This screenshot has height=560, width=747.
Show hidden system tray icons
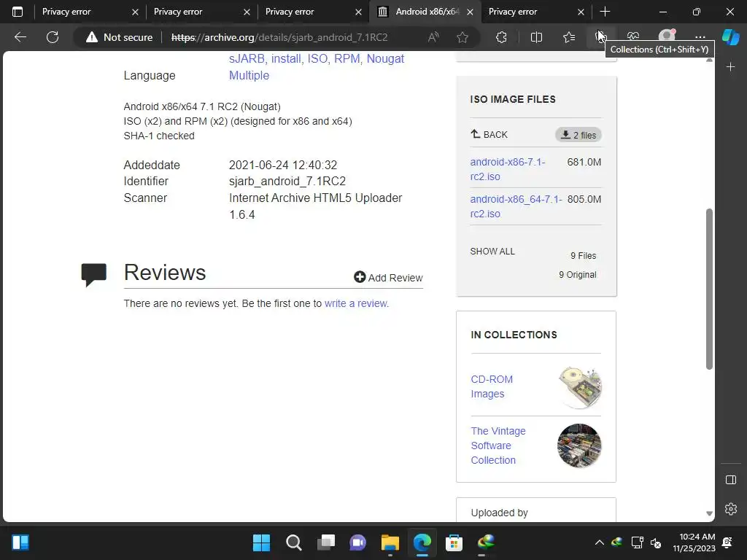tap(600, 542)
